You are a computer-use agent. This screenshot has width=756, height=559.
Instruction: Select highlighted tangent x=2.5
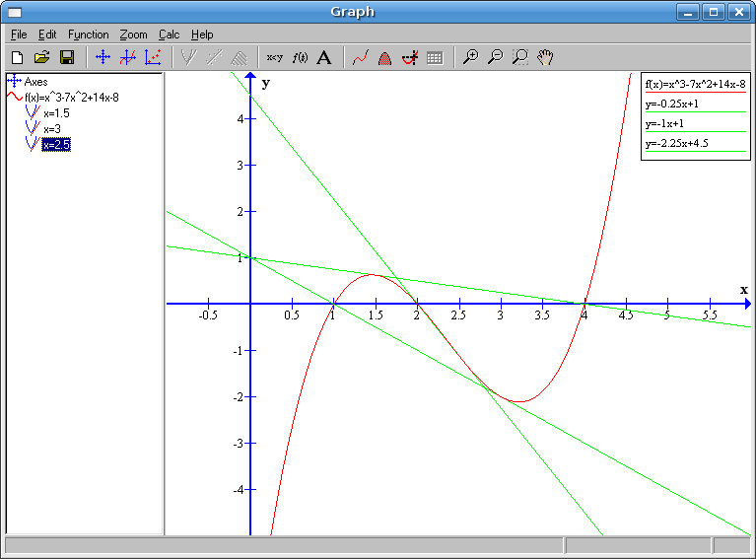pyautogui.click(x=56, y=145)
